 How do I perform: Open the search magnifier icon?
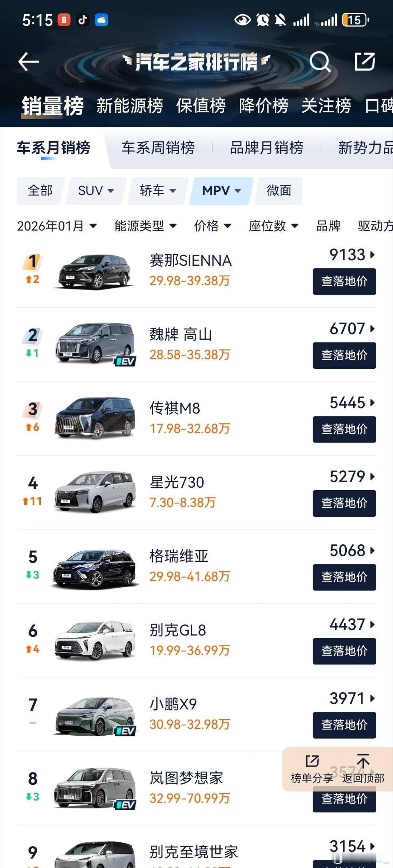click(x=320, y=61)
